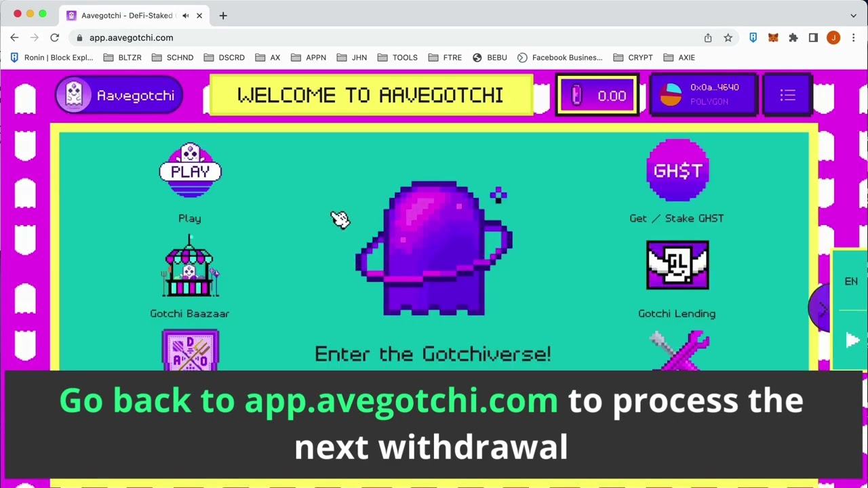Open the BEBU bookmark

pos(490,58)
